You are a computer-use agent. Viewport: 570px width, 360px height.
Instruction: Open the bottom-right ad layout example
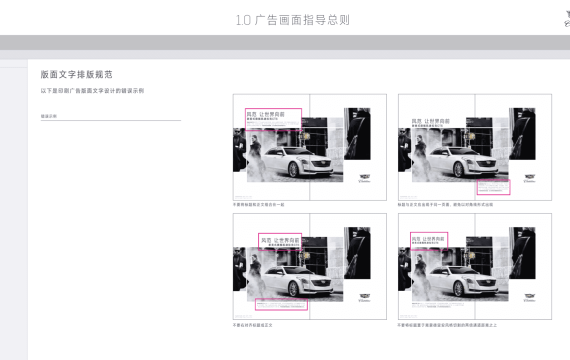[x=475, y=267]
